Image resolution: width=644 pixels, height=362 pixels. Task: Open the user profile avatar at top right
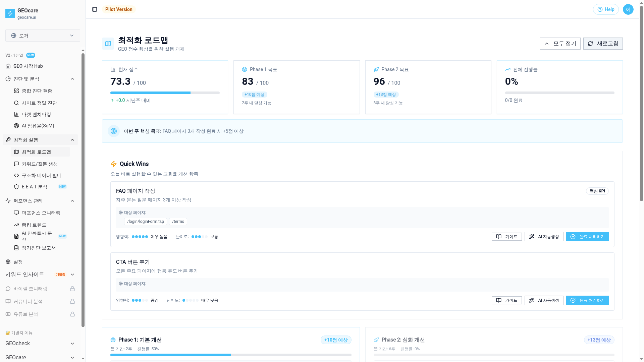[628, 9]
